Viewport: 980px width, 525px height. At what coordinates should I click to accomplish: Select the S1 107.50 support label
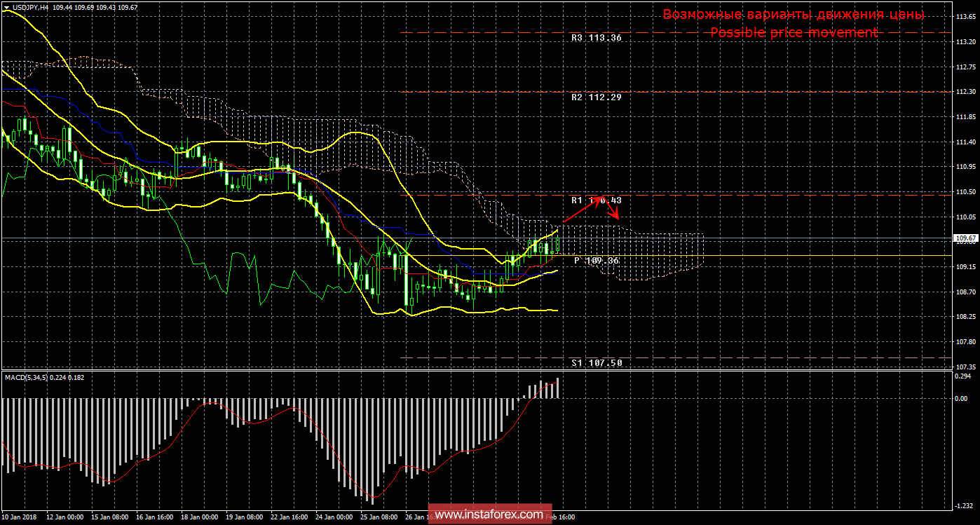pos(596,363)
